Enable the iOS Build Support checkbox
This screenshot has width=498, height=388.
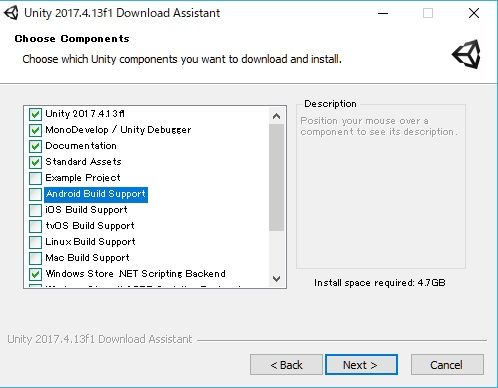[x=35, y=210]
